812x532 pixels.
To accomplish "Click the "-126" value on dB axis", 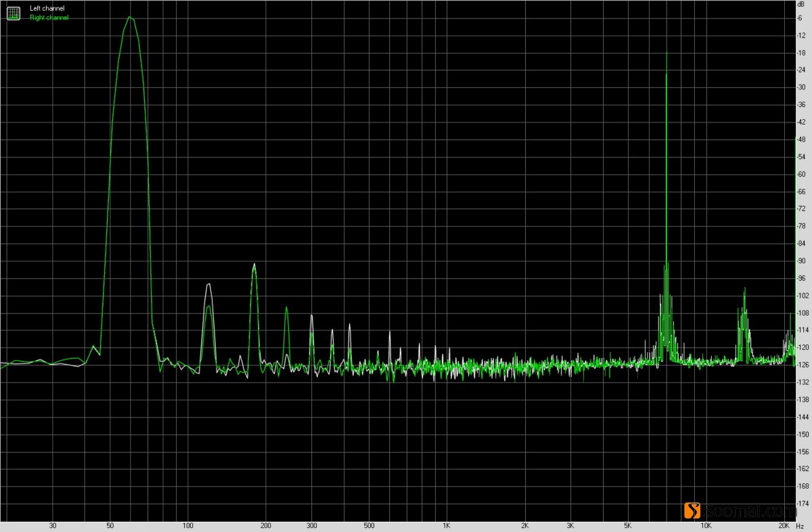I will point(803,365).
